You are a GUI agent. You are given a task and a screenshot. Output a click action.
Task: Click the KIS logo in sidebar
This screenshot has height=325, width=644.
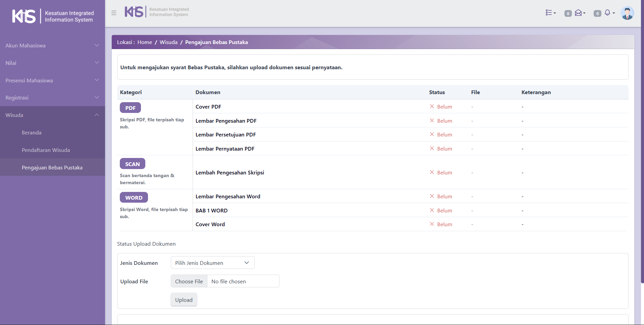(x=24, y=16)
